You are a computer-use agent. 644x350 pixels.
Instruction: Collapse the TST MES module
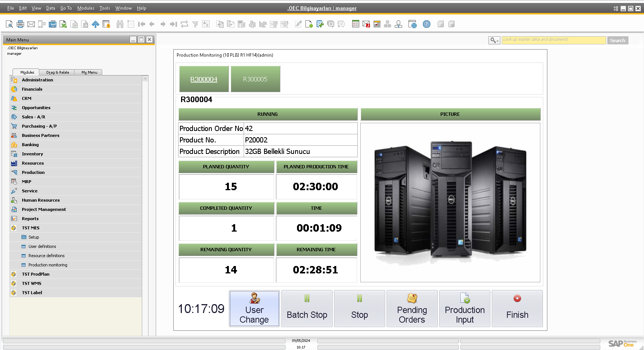30,228
